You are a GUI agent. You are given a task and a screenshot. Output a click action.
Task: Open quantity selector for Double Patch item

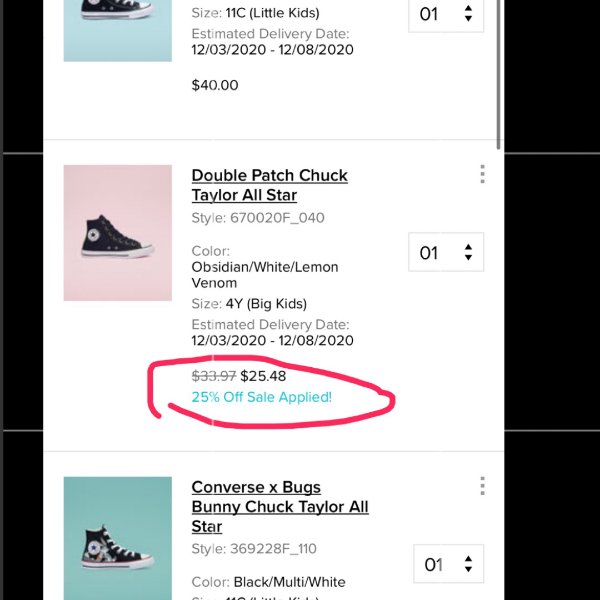[x=446, y=252]
